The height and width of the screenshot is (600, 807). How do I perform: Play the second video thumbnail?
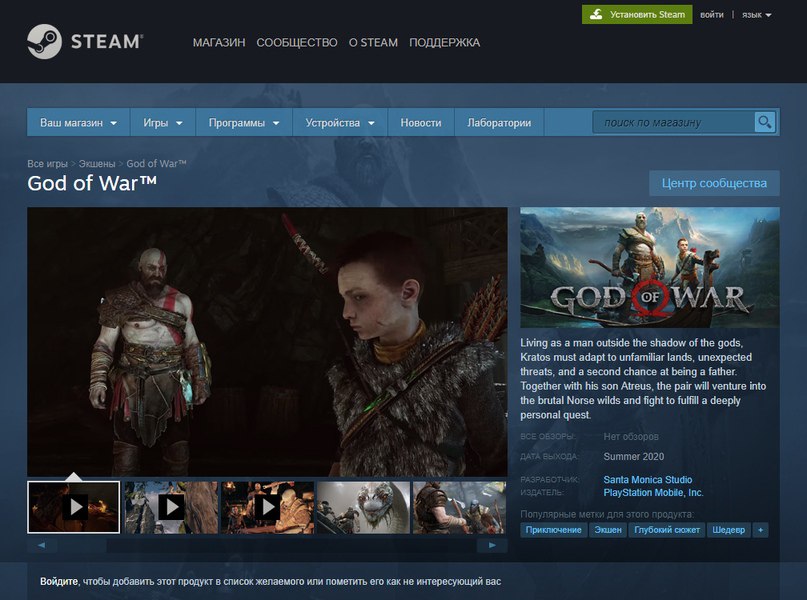click(171, 507)
